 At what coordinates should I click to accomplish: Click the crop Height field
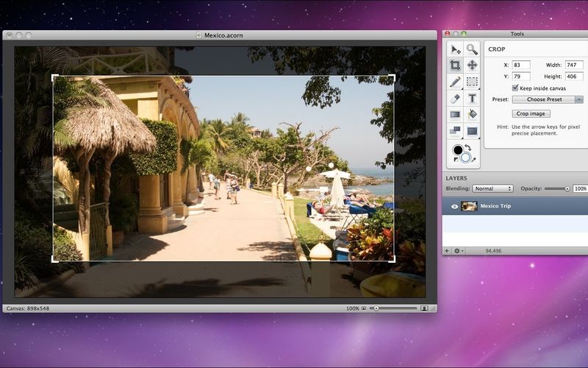point(574,77)
